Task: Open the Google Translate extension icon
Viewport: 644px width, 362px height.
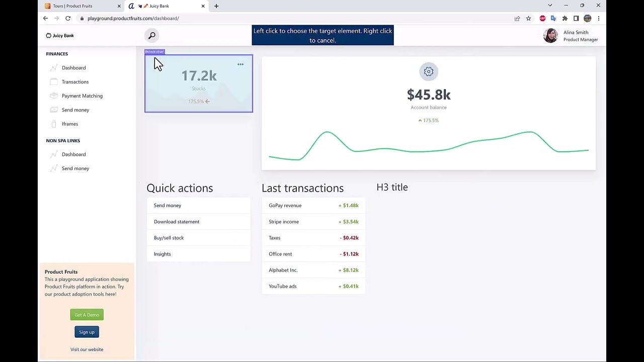Action: coord(553,19)
